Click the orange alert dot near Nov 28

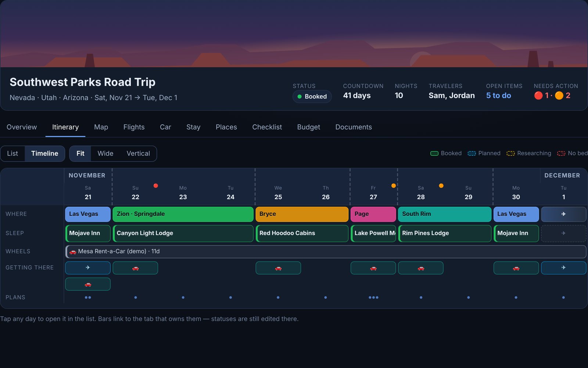tap(441, 185)
